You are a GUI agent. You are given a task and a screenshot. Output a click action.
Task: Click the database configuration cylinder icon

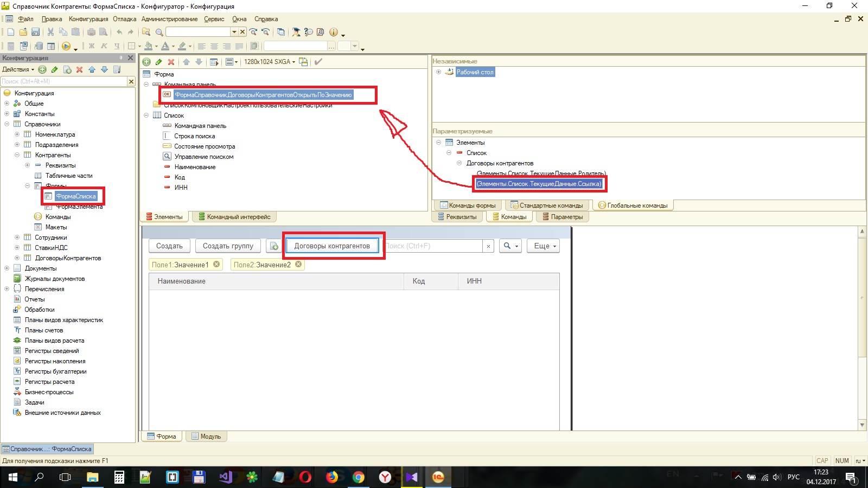(39, 46)
